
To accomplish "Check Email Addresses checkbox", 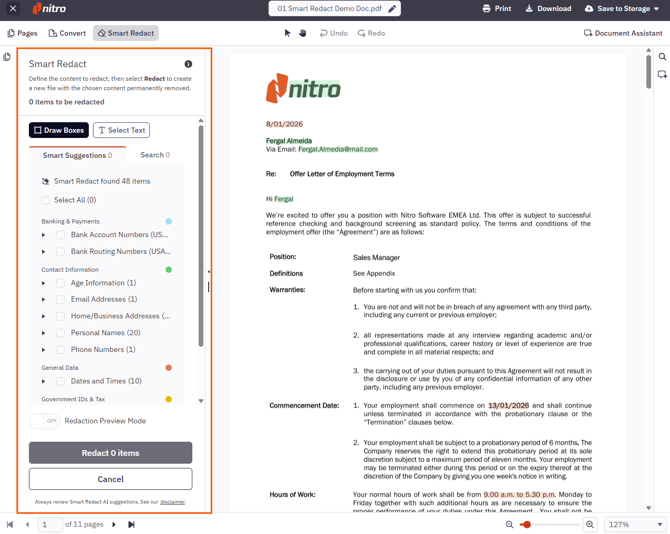I will 61,299.
